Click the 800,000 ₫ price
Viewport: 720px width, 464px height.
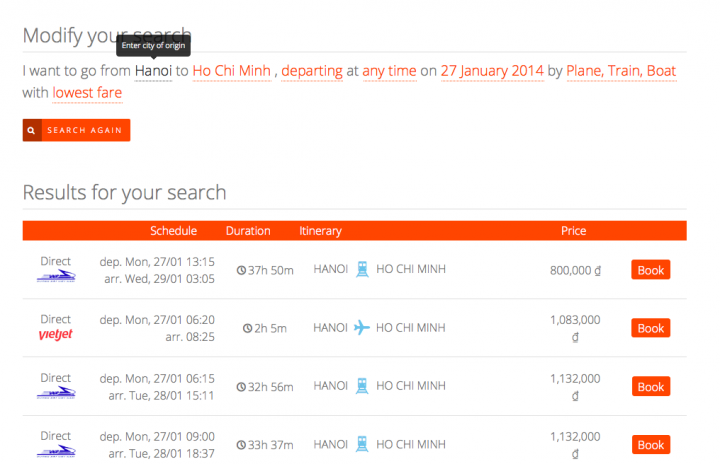pyautogui.click(x=575, y=270)
